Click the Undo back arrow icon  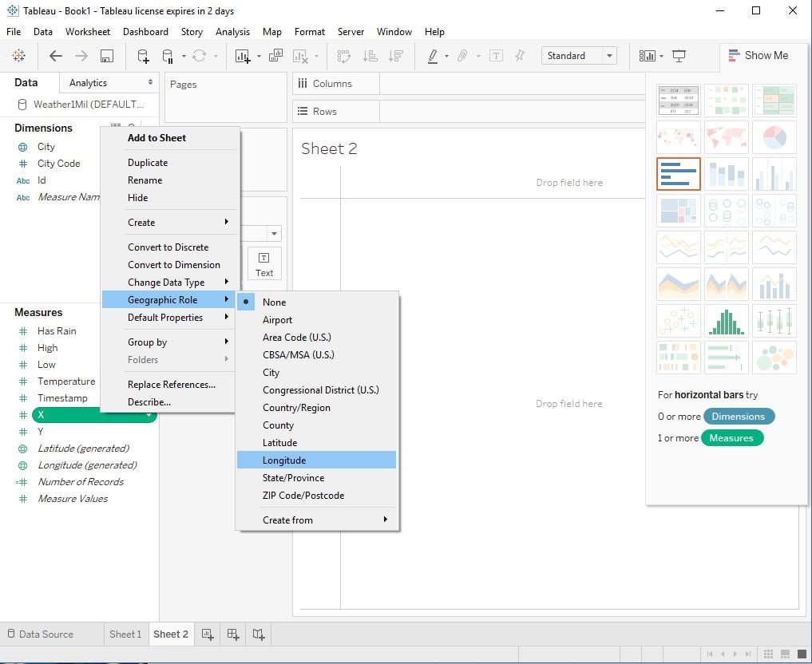(55, 56)
